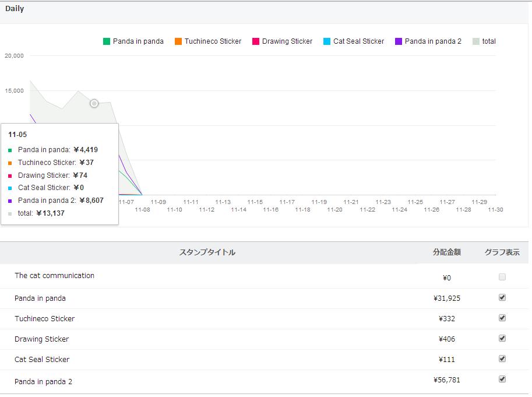Uncheck Drawing Sticker graph display checkbox
The image size is (532, 397).
pos(502,338)
